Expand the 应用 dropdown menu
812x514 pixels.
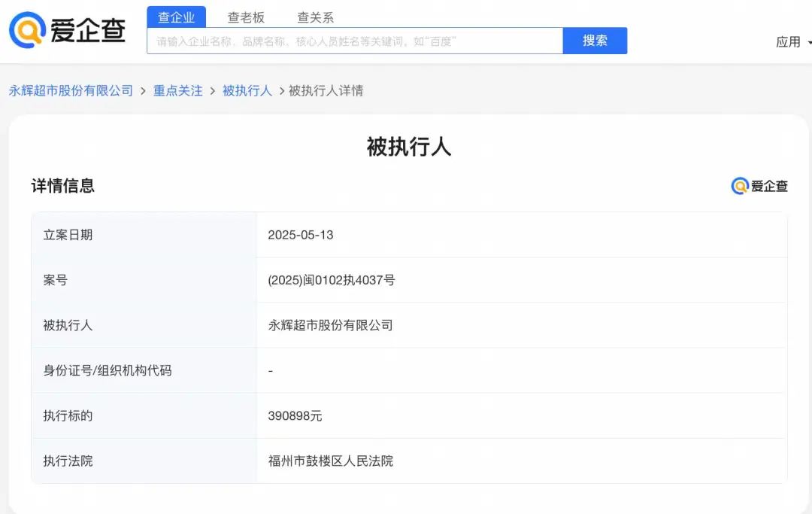(x=792, y=42)
